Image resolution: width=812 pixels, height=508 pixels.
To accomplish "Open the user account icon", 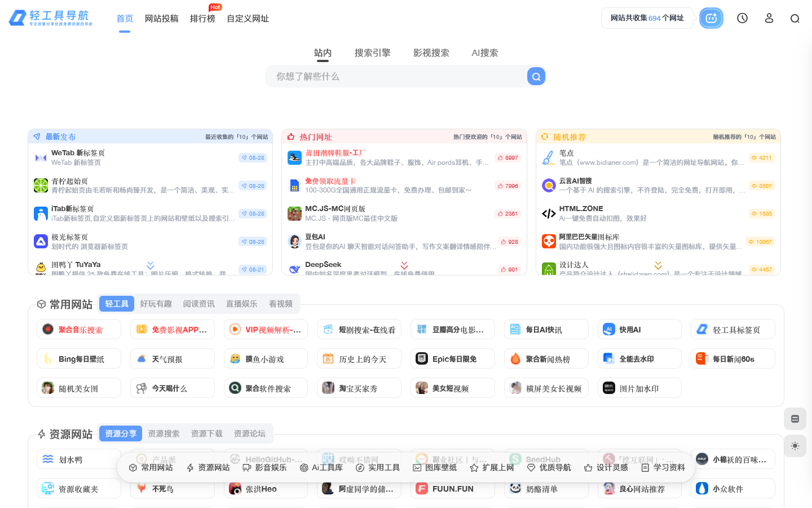I will (x=769, y=18).
